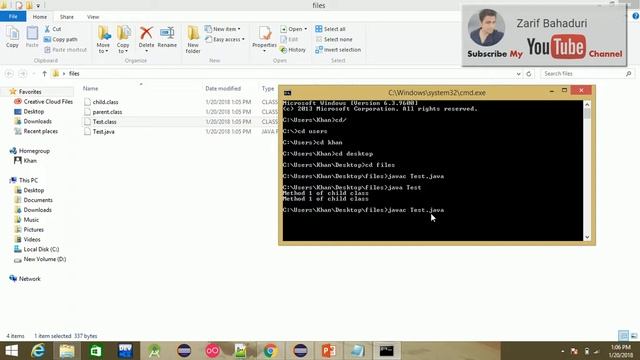Open the Windows Start button
The height and width of the screenshot is (360, 640).
coord(11,351)
